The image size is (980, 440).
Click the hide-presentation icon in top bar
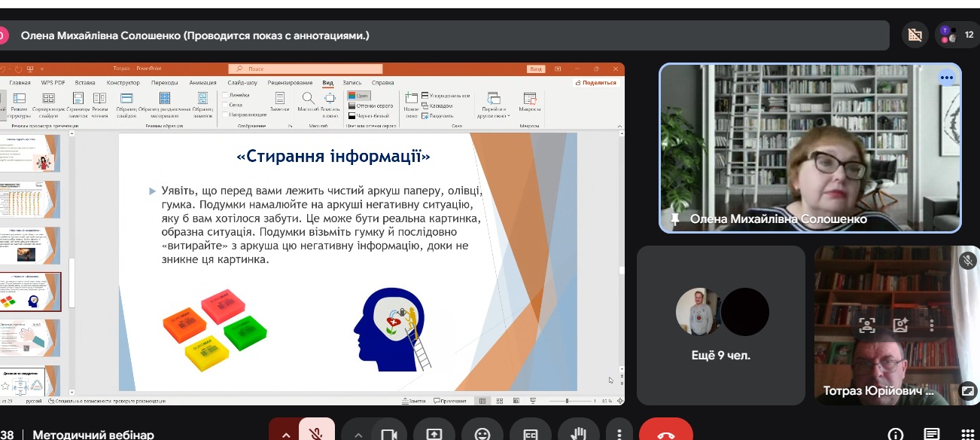(x=915, y=35)
